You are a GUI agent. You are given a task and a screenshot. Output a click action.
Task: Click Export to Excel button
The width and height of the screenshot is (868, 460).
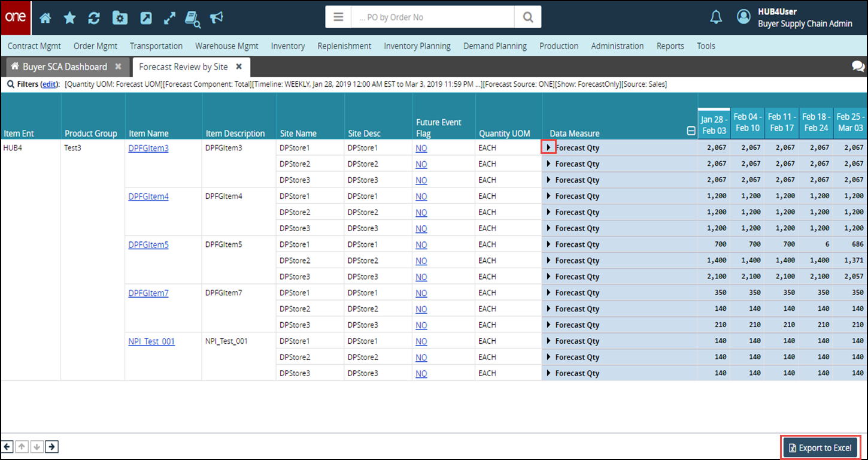click(821, 448)
